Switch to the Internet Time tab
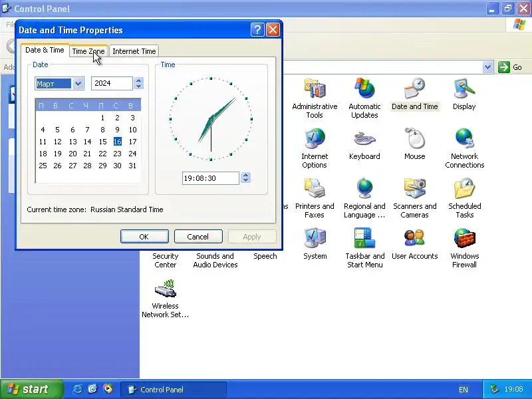Image resolution: width=532 pixels, height=399 pixels. (x=134, y=51)
